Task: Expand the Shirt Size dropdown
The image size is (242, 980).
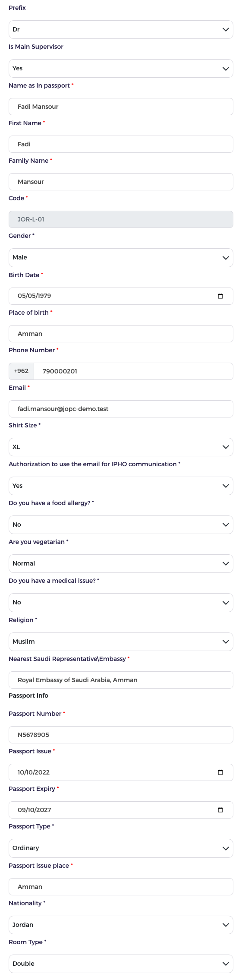Action: tap(121, 447)
